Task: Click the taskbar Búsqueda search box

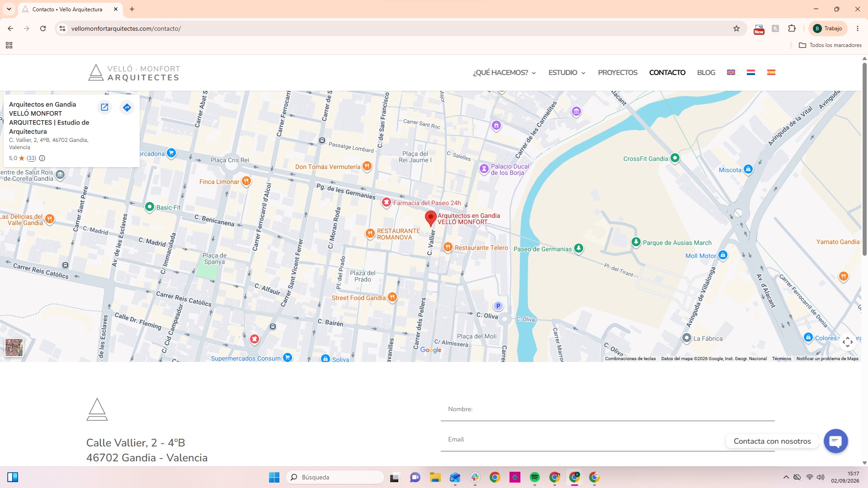Action: [335, 477]
